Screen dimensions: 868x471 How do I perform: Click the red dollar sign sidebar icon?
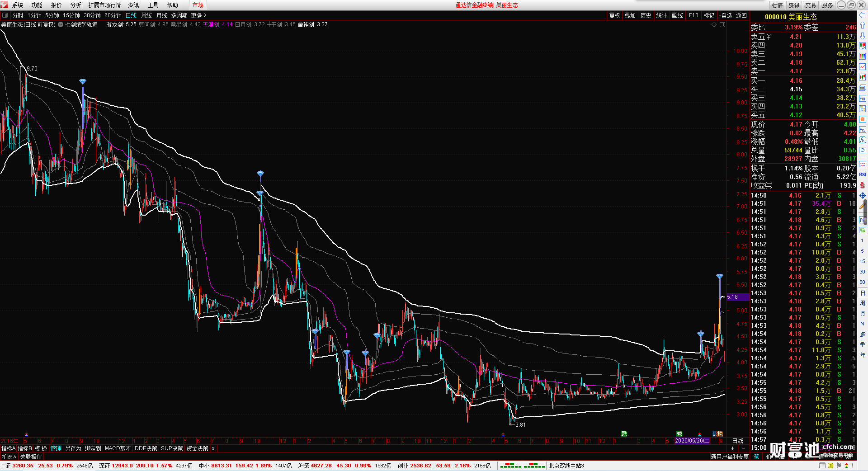click(x=863, y=185)
